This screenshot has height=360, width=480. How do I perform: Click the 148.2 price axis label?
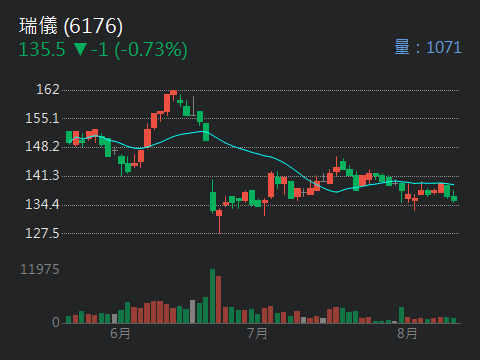click(42, 146)
